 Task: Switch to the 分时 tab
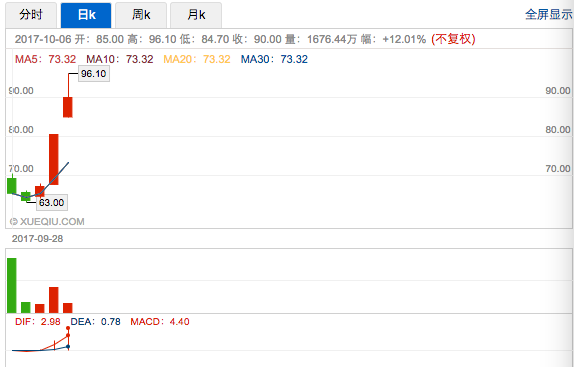click(x=31, y=15)
